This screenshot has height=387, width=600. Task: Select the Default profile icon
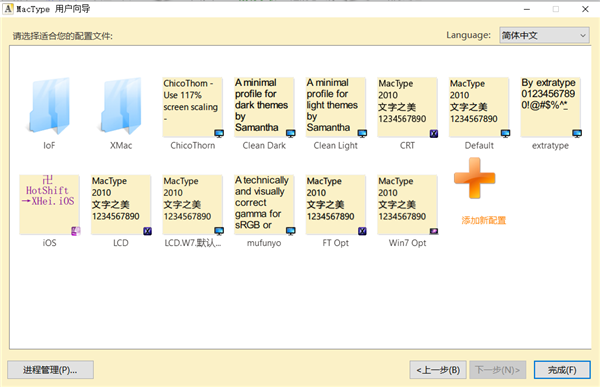[479, 107]
